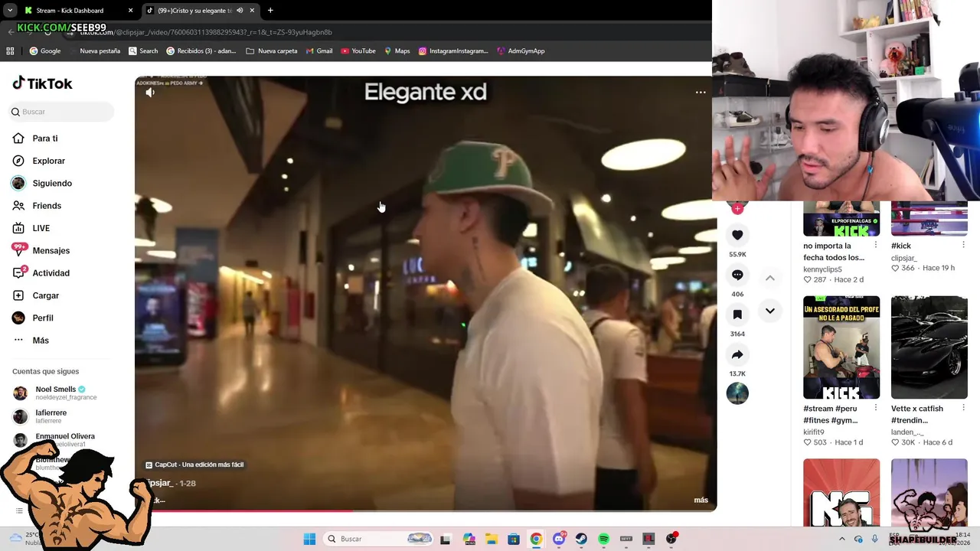The height and width of the screenshot is (551, 980).
Task: Open the Search bookmark
Action: pyautogui.click(x=143, y=51)
